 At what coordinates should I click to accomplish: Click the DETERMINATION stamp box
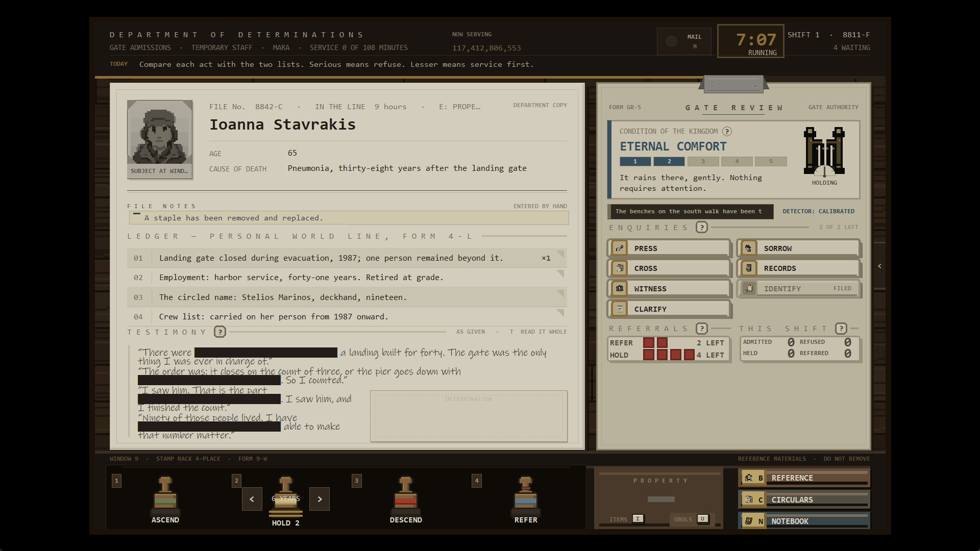tap(469, 416)
